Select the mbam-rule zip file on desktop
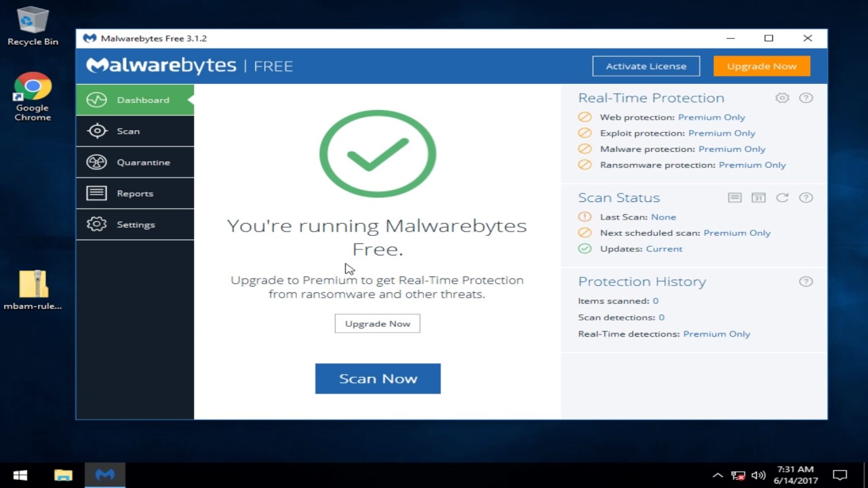Screen dimensions: 868x488 click(x=33, y=290)
